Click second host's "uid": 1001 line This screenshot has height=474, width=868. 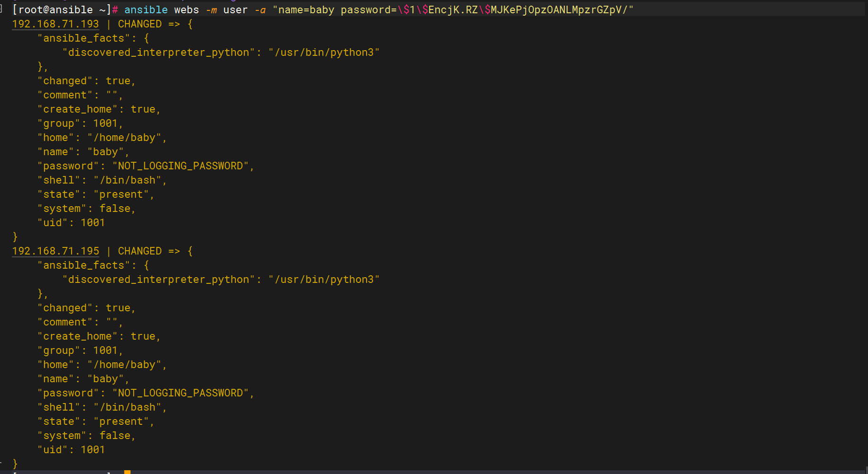pos(71,450)
